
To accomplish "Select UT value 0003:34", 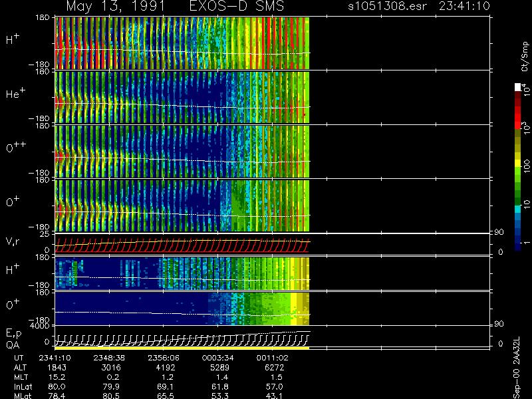I will pos(218,358).
